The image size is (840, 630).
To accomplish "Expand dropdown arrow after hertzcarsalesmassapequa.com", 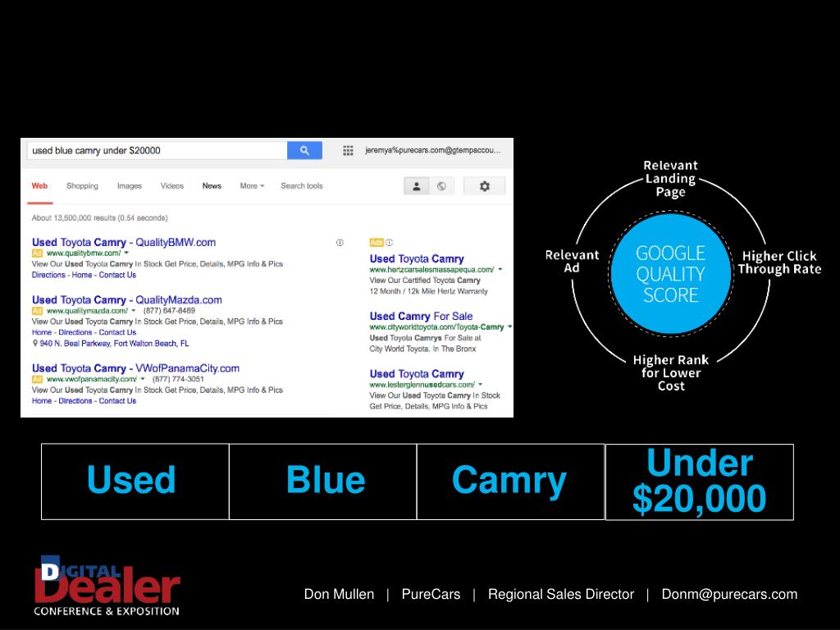I will [500, 269].
